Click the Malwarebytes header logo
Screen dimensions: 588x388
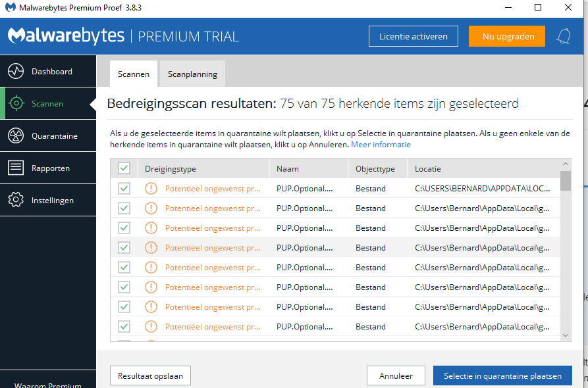[x=66, y=36]
